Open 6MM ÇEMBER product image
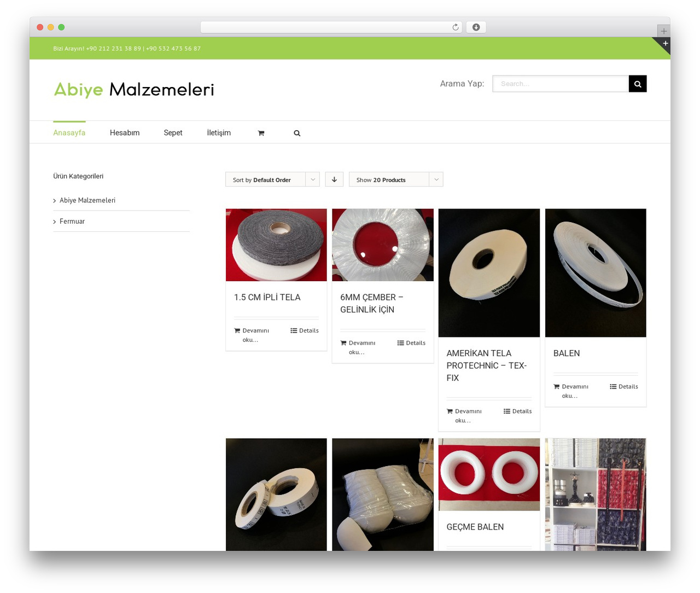The width and height of the screenshot is (700, 593). coord(383,245)
